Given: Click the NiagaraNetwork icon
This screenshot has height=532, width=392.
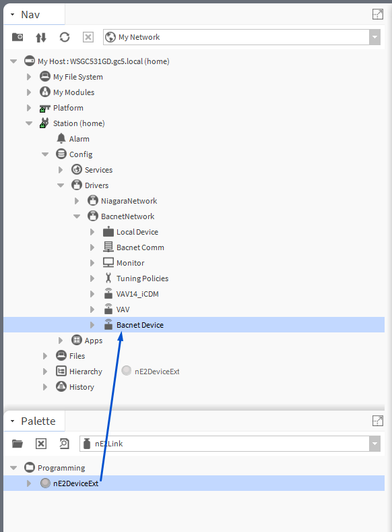Looking at the screenshot, I should tap(93, 200).
